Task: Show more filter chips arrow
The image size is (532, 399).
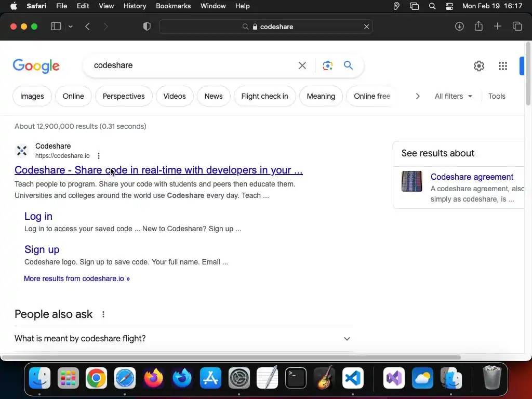Action: (418, 96)
